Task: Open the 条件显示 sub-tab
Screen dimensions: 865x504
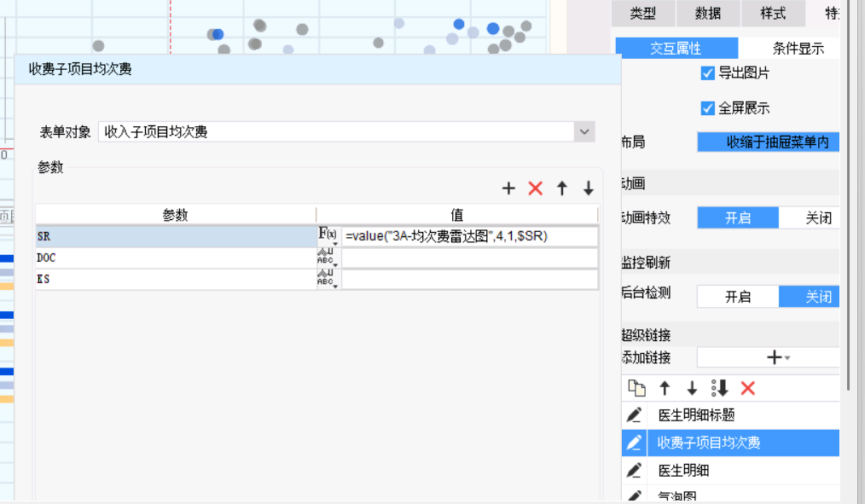Action: click(798, 48)
